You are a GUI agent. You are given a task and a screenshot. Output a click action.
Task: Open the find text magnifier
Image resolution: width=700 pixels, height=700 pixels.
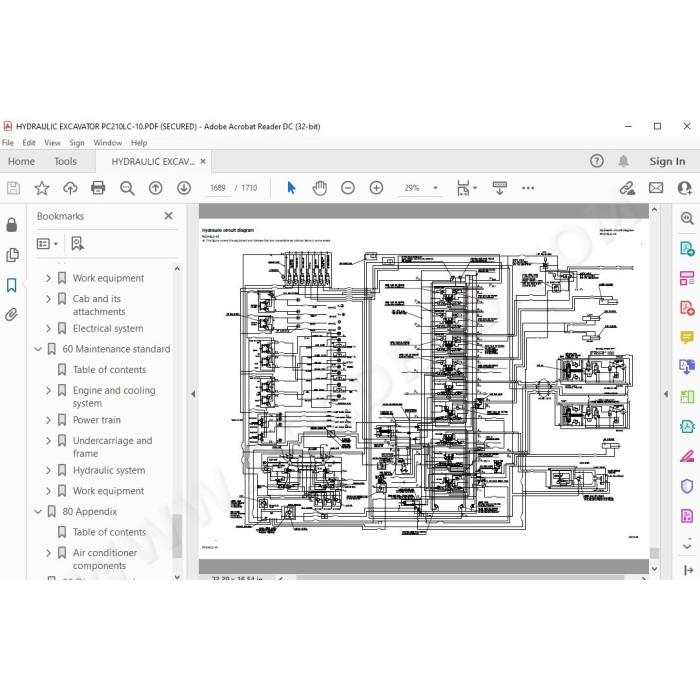[x=127, y=188]
